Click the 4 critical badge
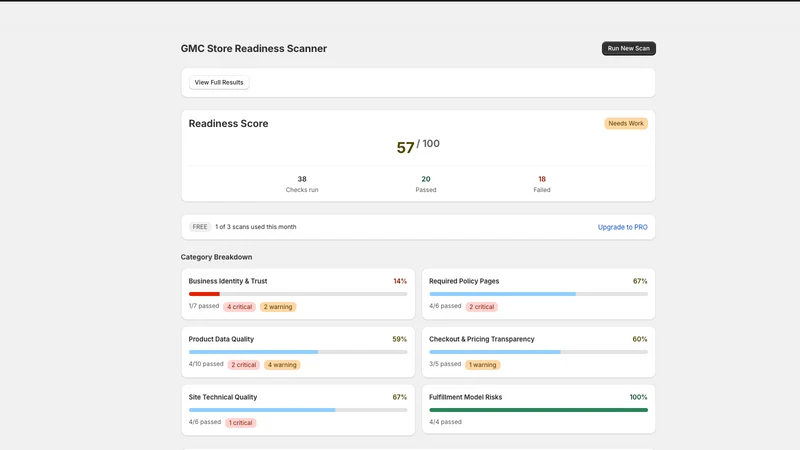 click(239, 307)
